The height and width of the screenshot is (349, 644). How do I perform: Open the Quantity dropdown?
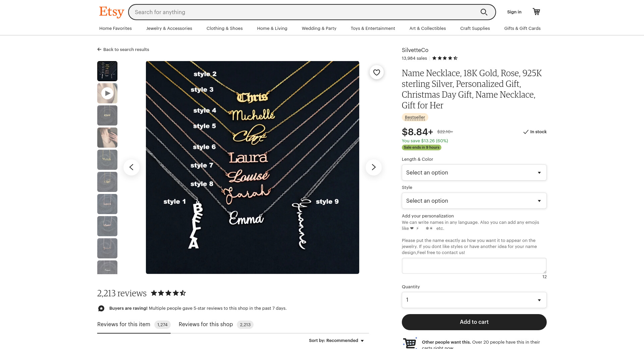coord(474,300)
